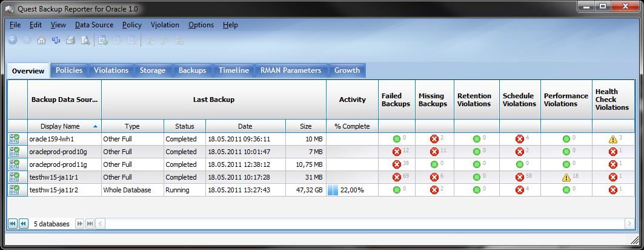Screen dimensions: 644x250
Task: Click Missing Backups red X for oracle159-lwh1
Action: click(x=434, y=139)
